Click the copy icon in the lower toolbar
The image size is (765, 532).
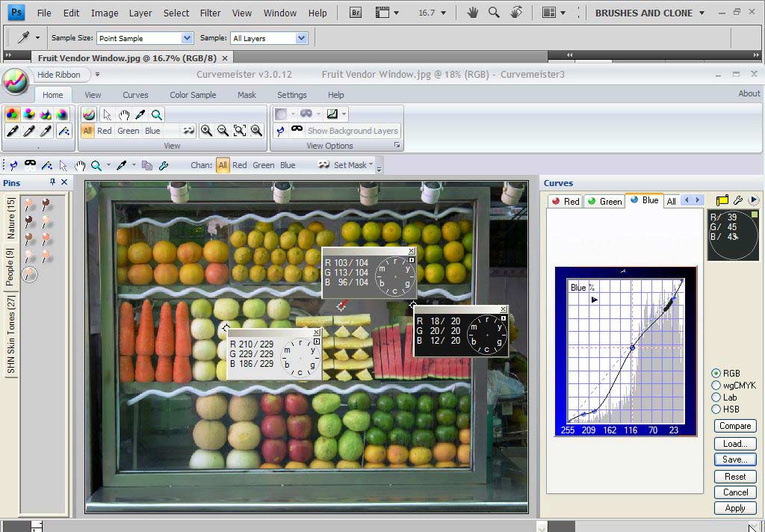click(x=147, y=165)
